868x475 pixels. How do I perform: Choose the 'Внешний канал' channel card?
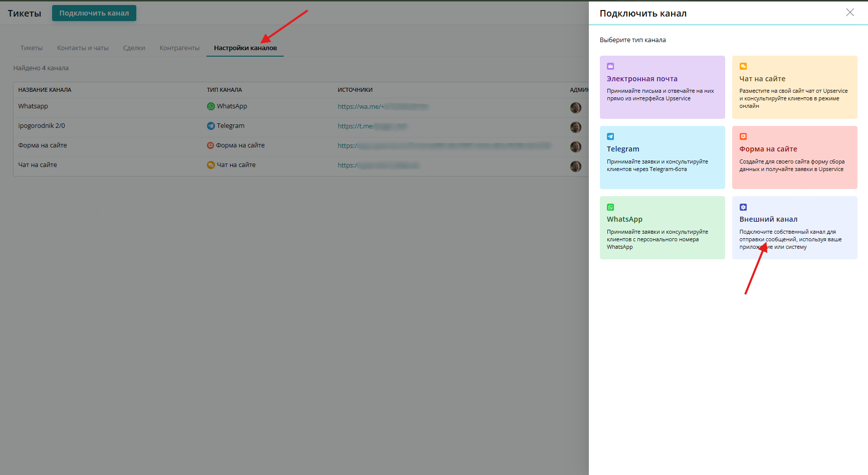(794, 228)
